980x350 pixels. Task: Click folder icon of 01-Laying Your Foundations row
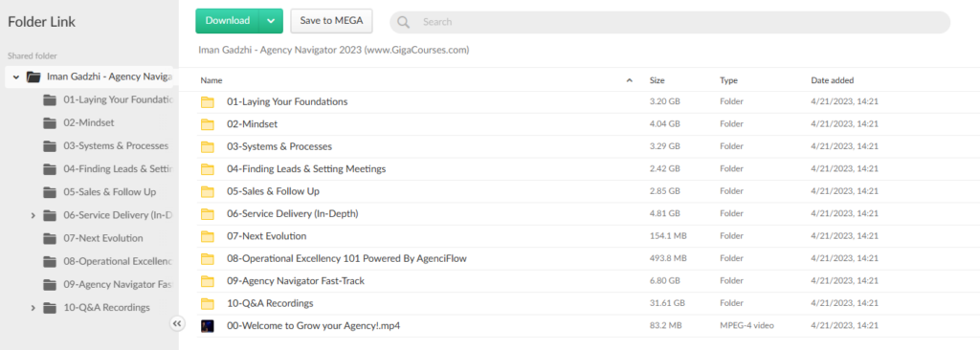208,102
